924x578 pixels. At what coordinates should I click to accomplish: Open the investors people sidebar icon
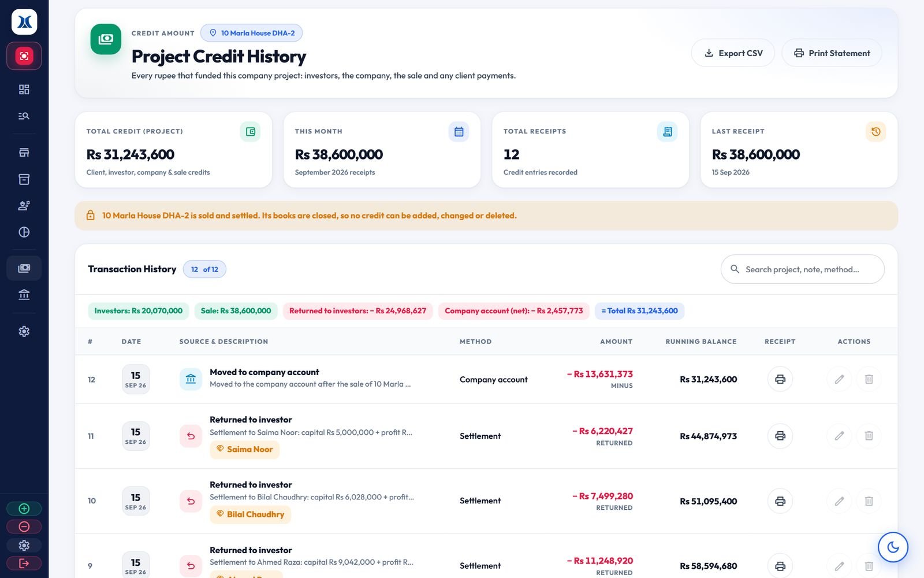pyautogui.click(x=24, y=206)
